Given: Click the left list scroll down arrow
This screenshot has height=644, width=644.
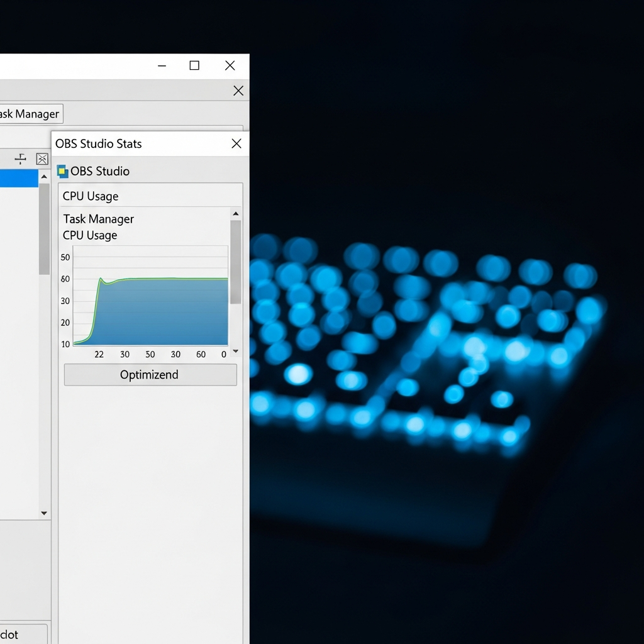Looking at the screenshot, I should (45, 513).
